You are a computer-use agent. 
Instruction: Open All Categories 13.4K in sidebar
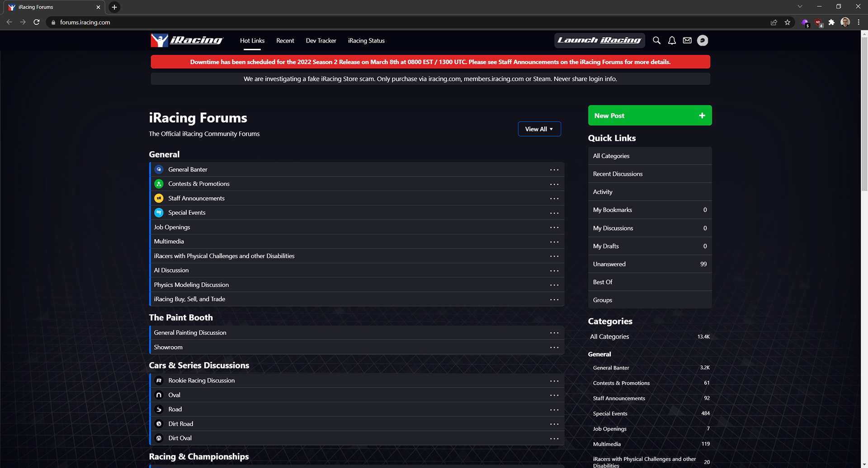tap(650, 336)
